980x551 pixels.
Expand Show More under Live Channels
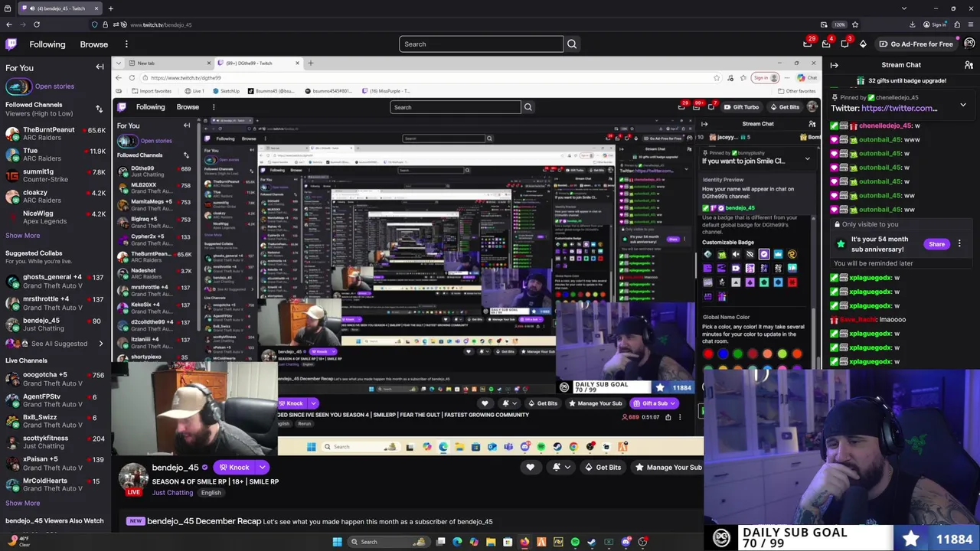point(23,503)
